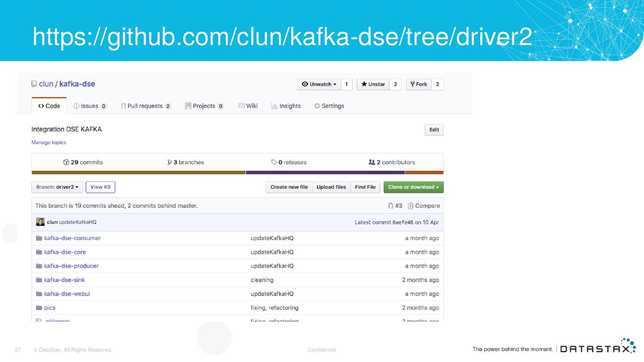Open the Clone or download dropdown
644x362 pixels.
pos(414,187)
